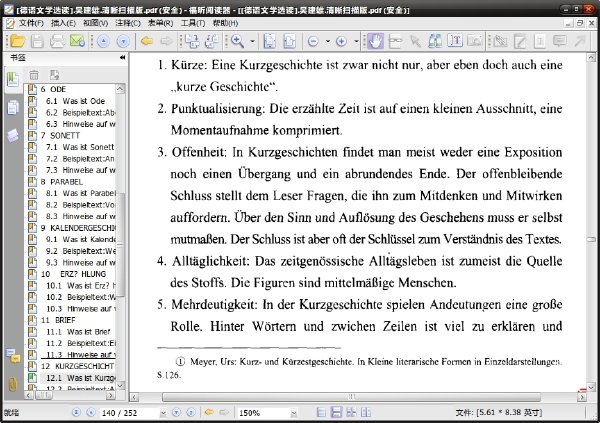Select the typewriter tool next to Hand tool

pos(395,41)
